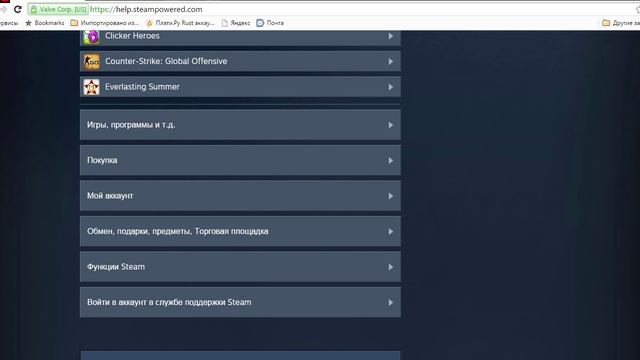Click the Counter-Strike game icon

click(91, 62)
